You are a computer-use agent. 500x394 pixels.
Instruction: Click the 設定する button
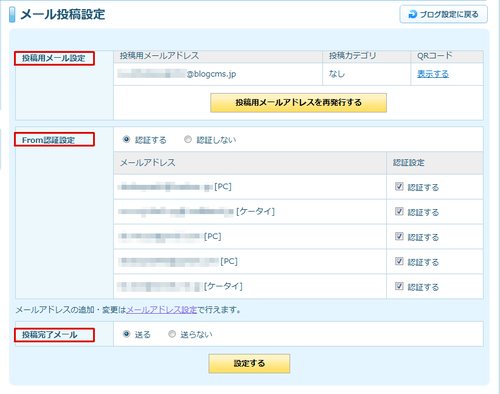click(249, 363)
